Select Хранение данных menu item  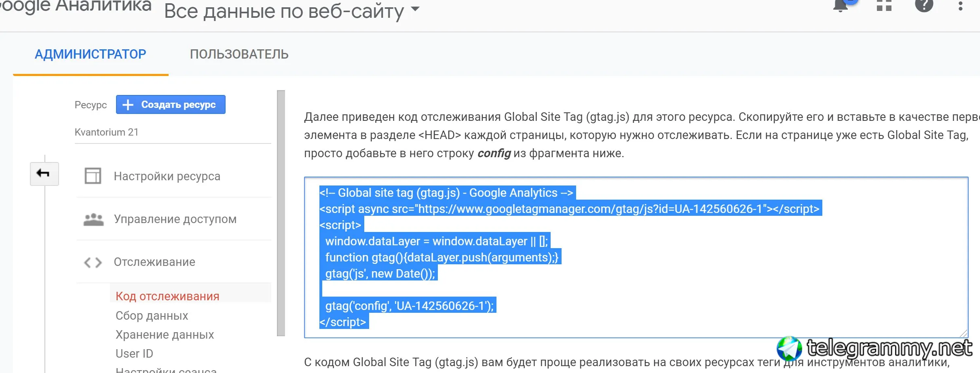click(x=165, y=335)
